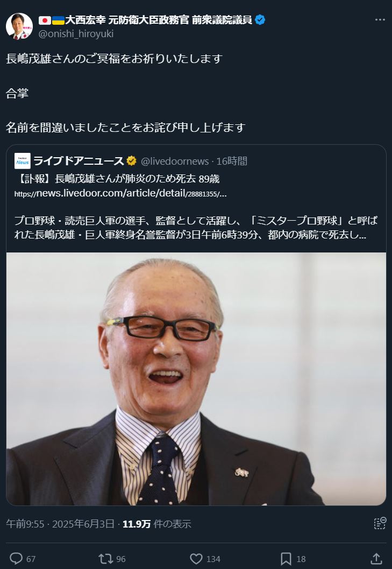Bookmark this post
This screenshot has height=569, width=392.
pyautogui.click(x=286, y=558)
